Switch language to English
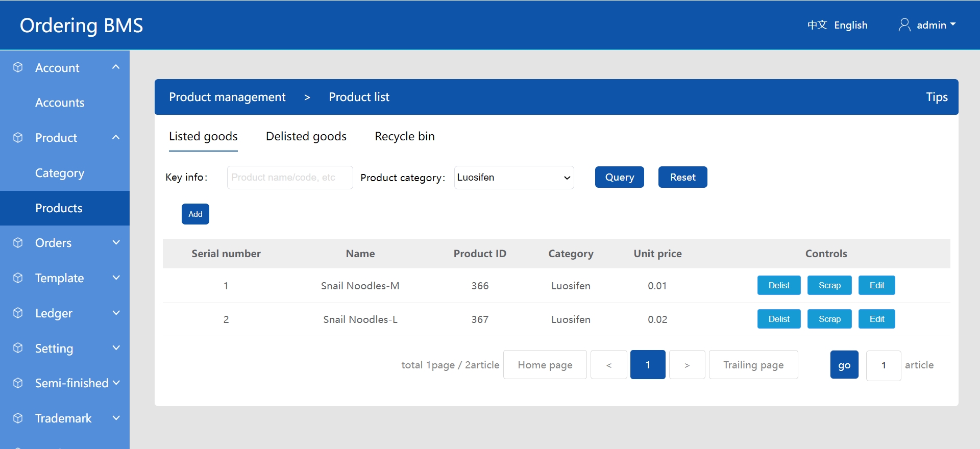 (x=851, y=25)
